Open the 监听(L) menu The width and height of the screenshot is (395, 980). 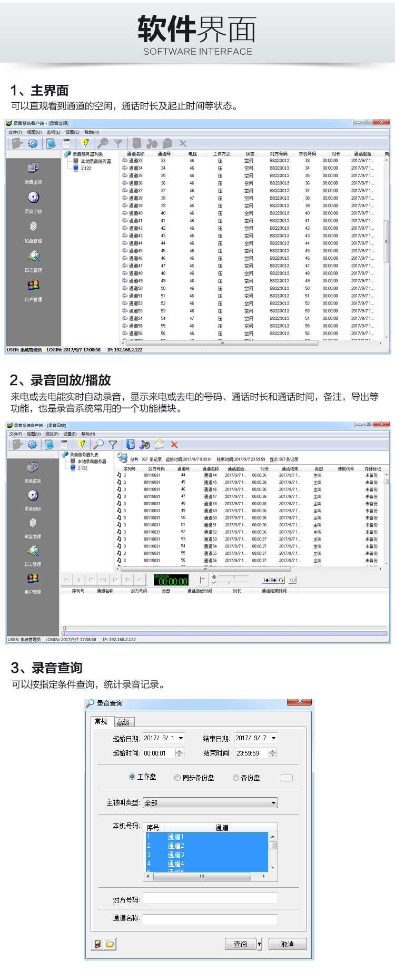click(53, 132)
